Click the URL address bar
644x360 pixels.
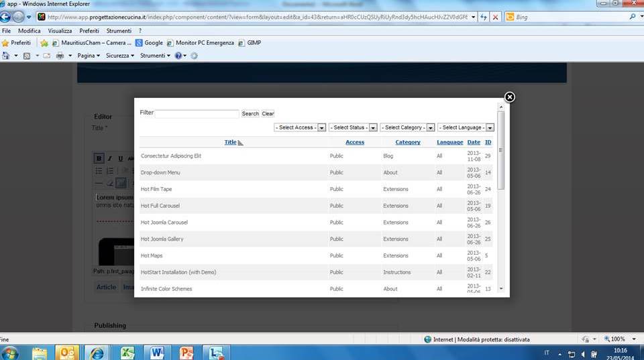coord(257,17)
